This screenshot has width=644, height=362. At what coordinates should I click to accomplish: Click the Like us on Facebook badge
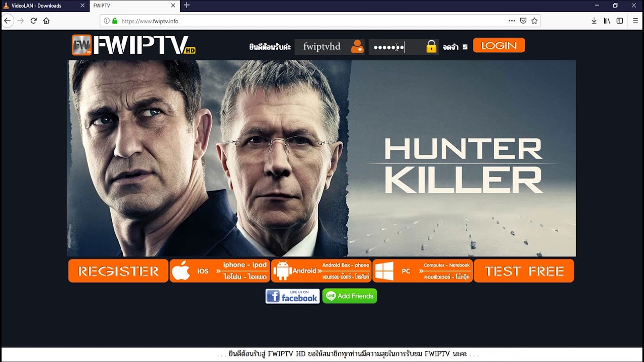(292, 296)
